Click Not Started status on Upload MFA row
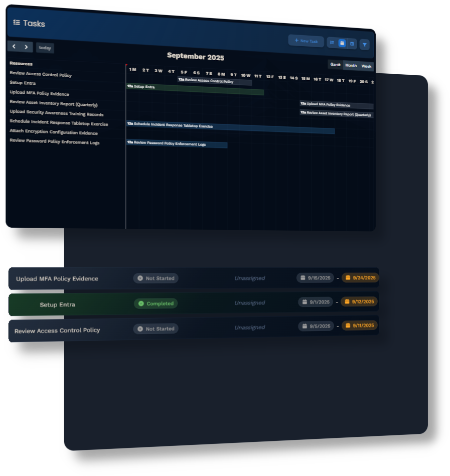The width and height of the screenshot is (450, 476). point(156,278)
